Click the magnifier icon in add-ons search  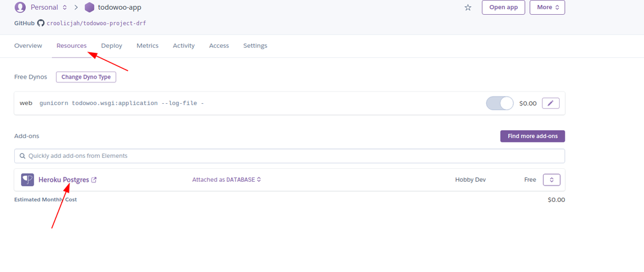22,156
